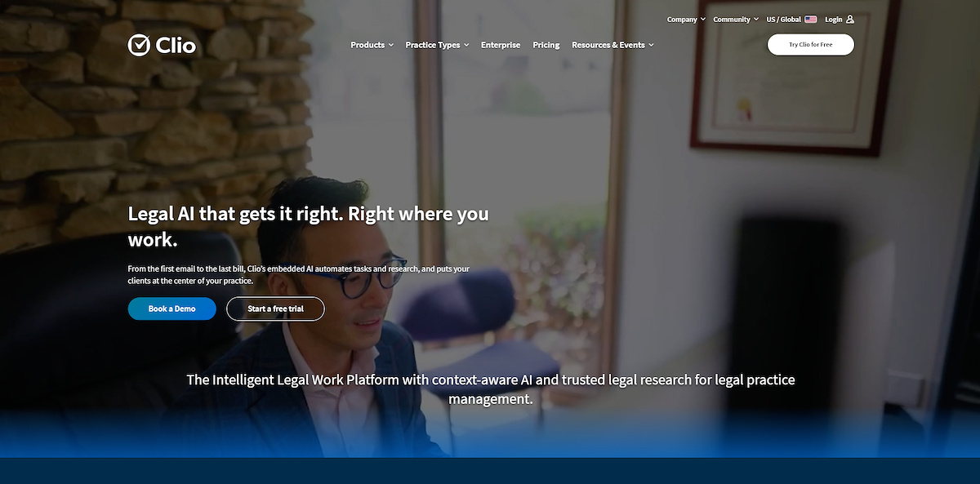Click the Legal AI that gets it right headline
Viewport: 980px width, 484px height.
point(309,226)
